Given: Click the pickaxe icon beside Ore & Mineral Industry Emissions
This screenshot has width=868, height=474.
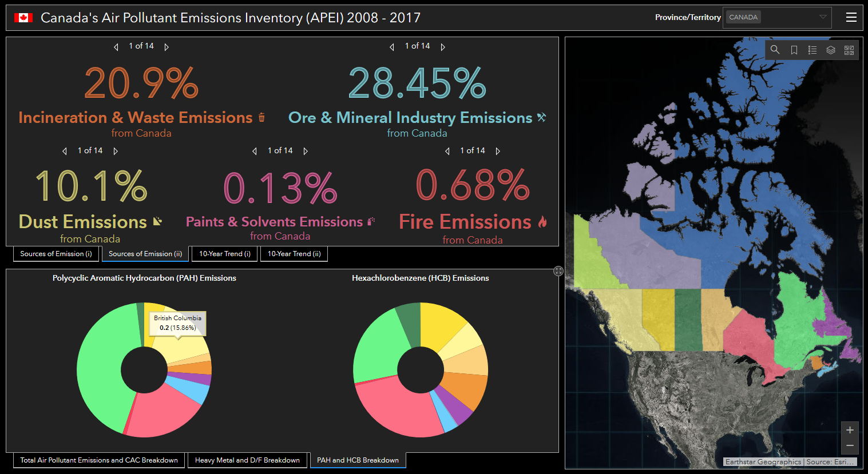Looking at the screenshot, I should coord(541,117).
